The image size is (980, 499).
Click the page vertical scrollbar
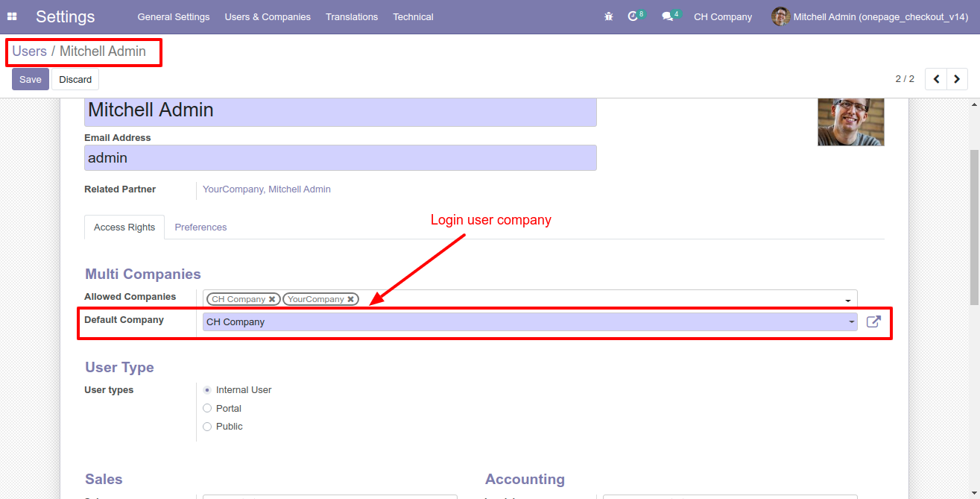974,227
